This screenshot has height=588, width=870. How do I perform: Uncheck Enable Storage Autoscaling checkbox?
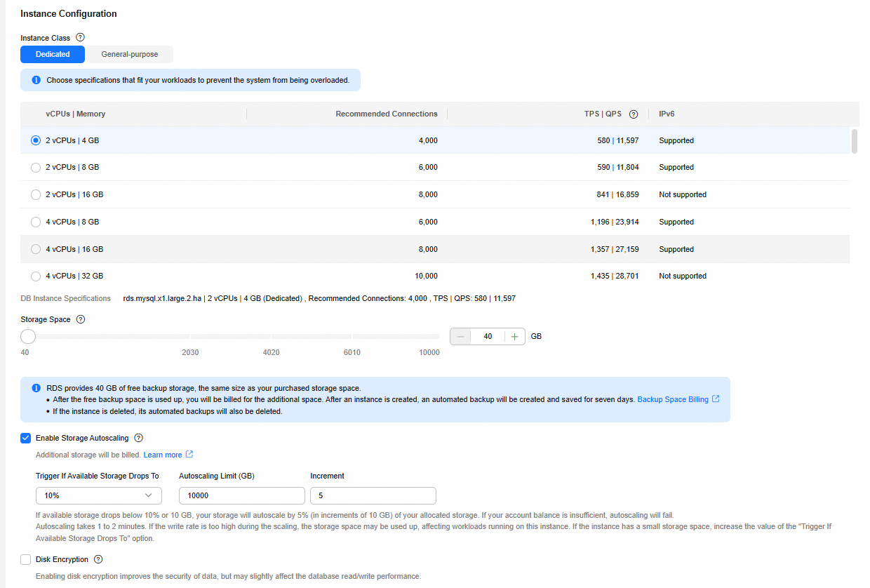[x=26, y=438]
